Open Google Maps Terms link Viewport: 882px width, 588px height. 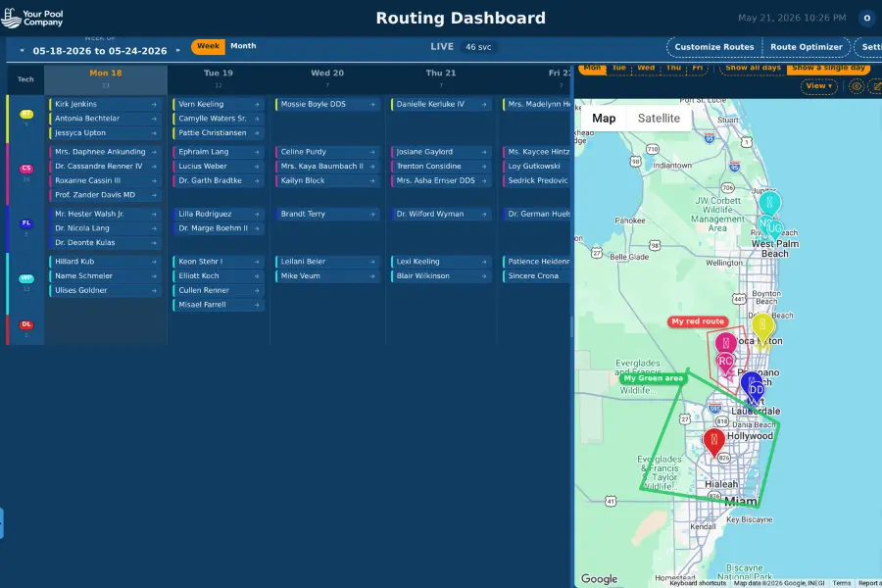coord(842,583)
